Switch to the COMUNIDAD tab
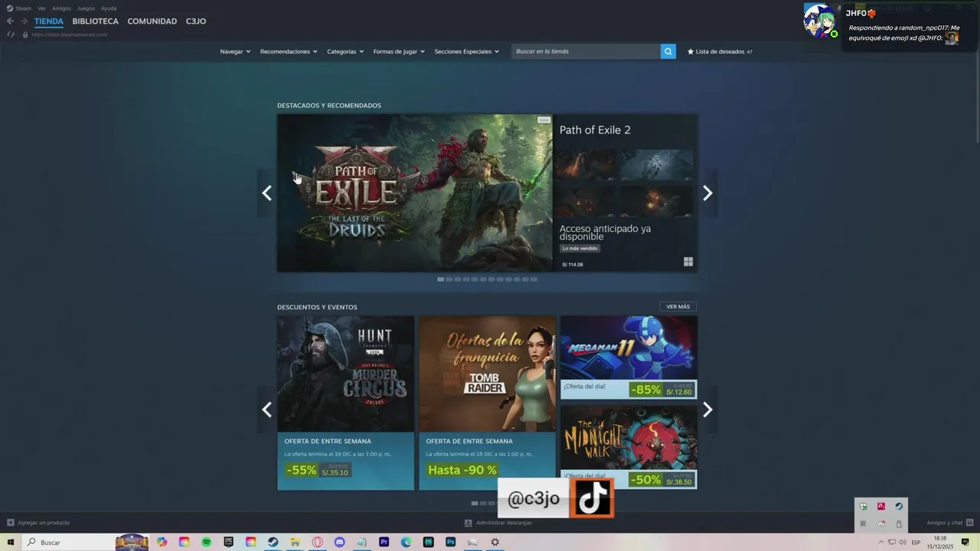This screenshot has height=551, width=980. pos(152,21)
